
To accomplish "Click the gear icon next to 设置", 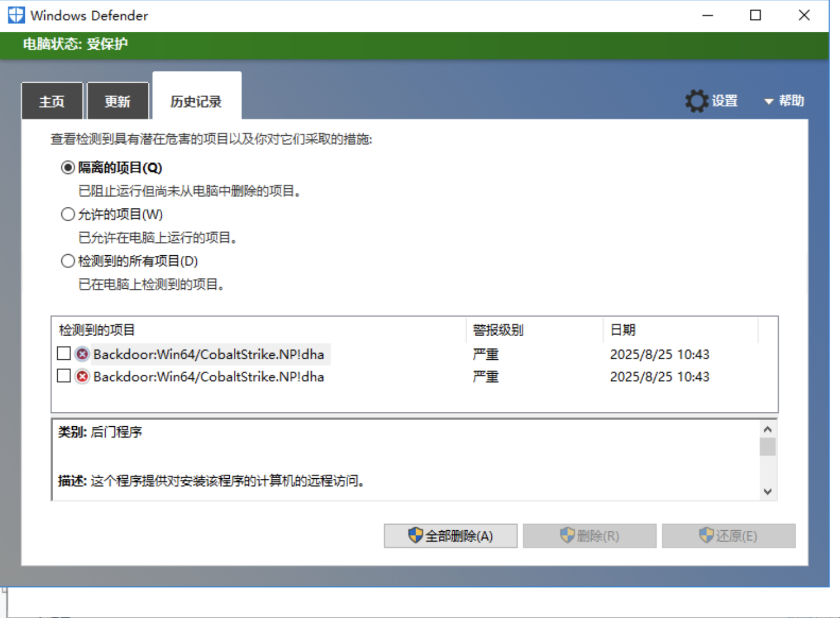I will point(696,101).
